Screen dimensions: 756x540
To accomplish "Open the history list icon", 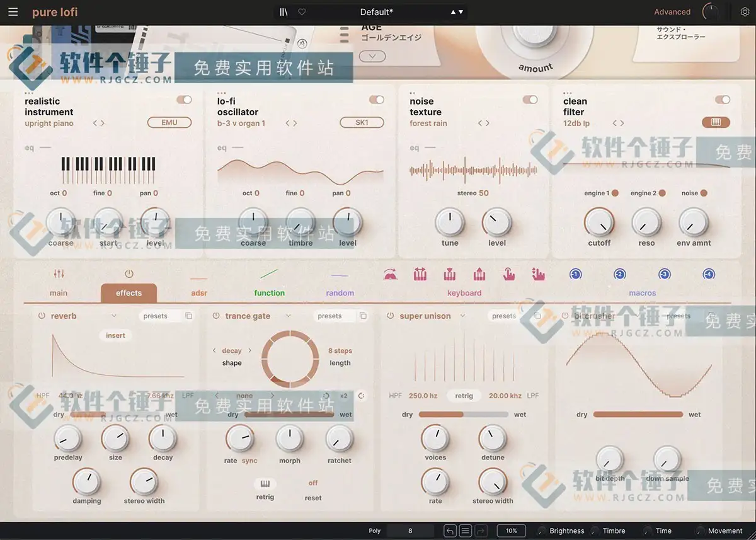I will (x=465, y=531).
